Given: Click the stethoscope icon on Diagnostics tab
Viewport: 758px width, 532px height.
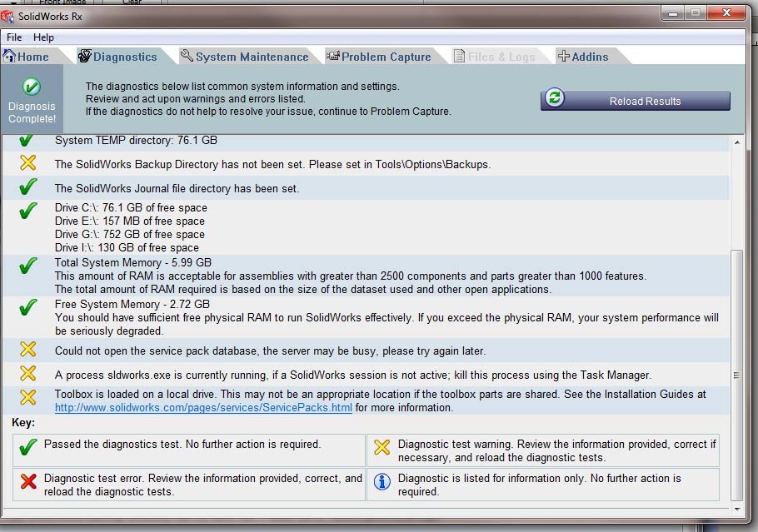Looking at the screenshot, I should tap(85, 56).
